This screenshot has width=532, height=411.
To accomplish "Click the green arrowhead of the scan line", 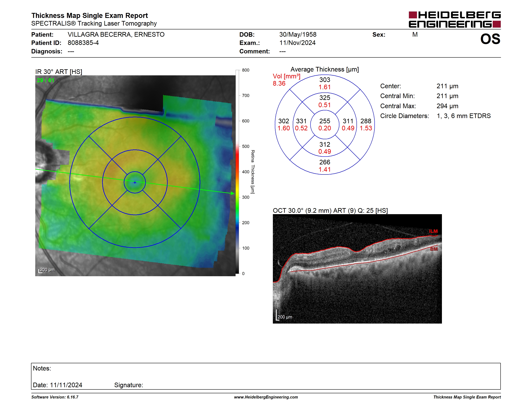I will coord(233,193).
